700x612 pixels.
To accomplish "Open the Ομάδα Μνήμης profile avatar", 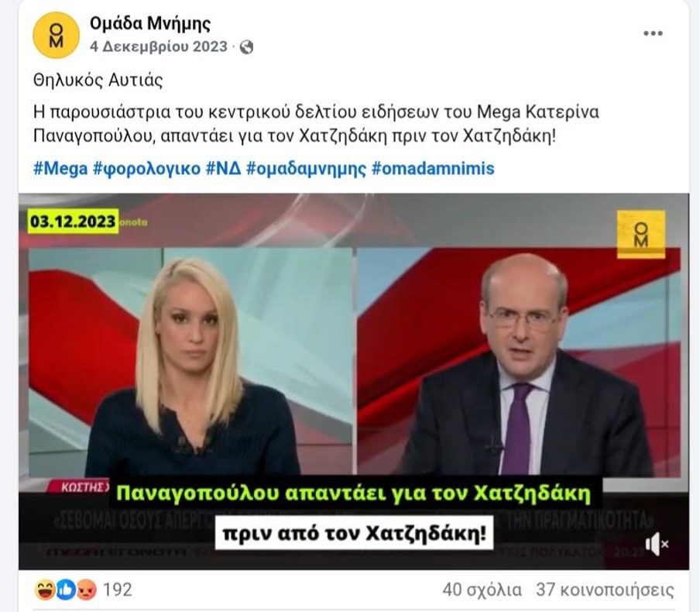I will point(56,36).
